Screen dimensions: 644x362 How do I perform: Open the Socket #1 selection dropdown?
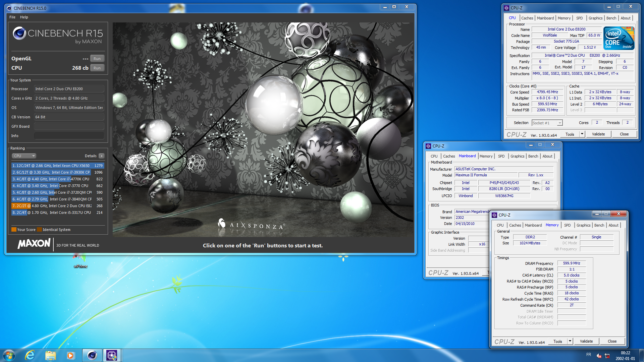click(x=547, y=123)
